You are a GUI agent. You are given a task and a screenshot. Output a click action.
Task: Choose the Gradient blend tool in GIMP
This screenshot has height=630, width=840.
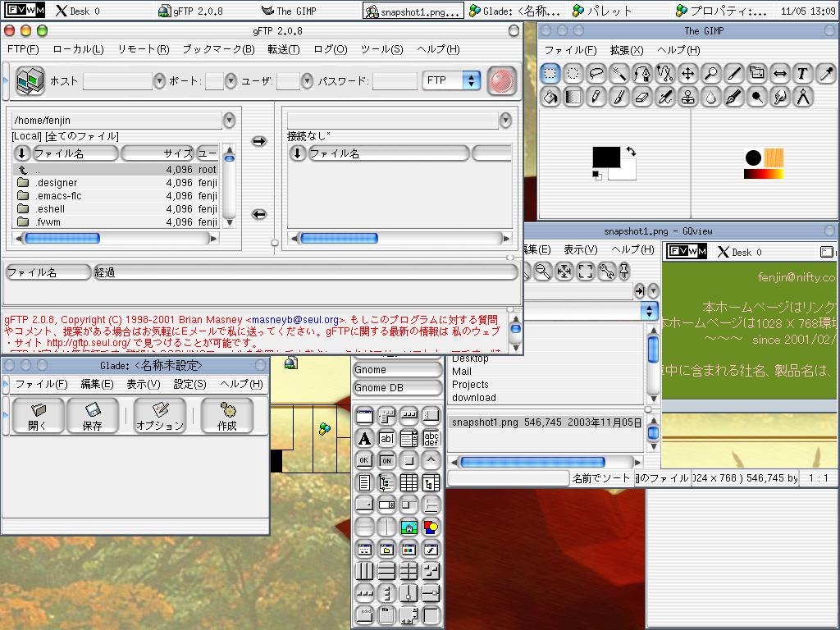[x=573, y=97]
